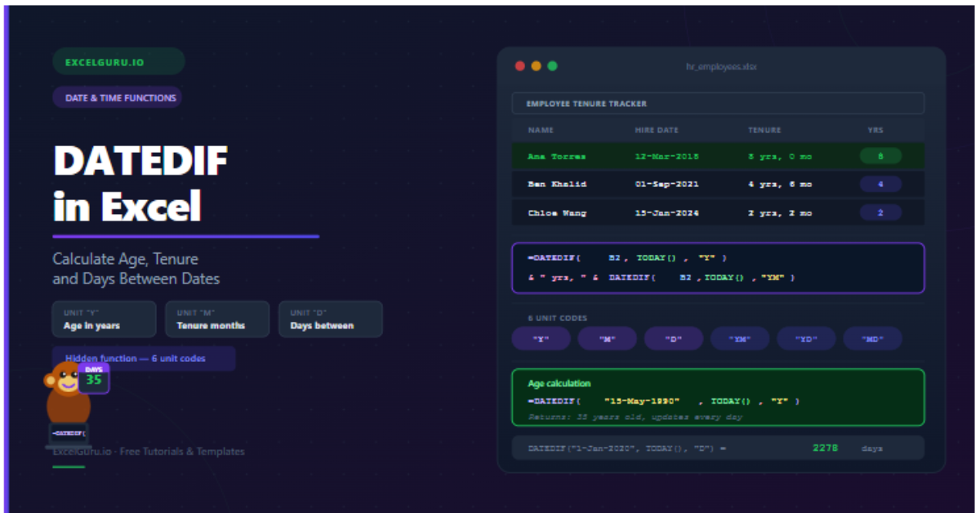This screenshot has width=980, height=513.
Task: Toggle the "MD" unit code pill
Action: pyautogui.click(x=872, y=339)
